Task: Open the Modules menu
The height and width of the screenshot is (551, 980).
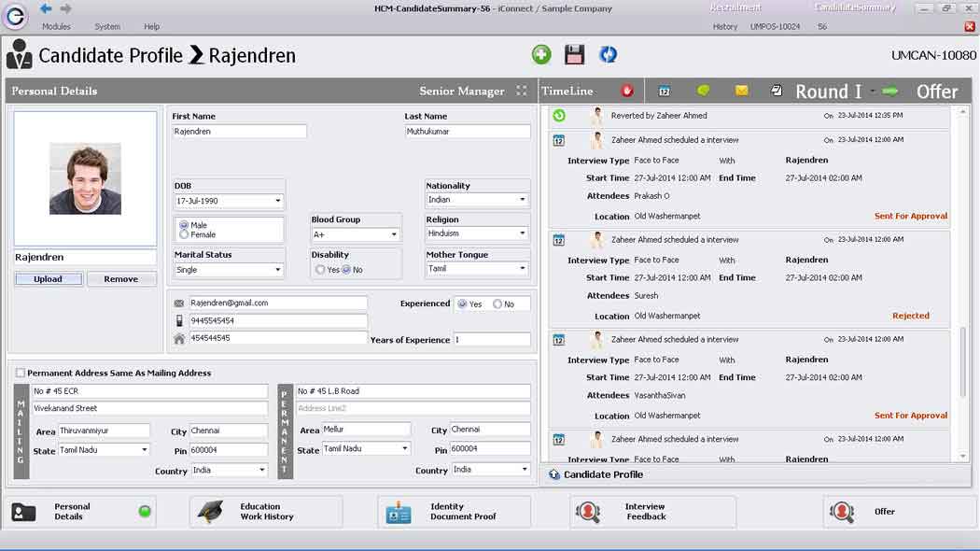Action: (56, 27)
